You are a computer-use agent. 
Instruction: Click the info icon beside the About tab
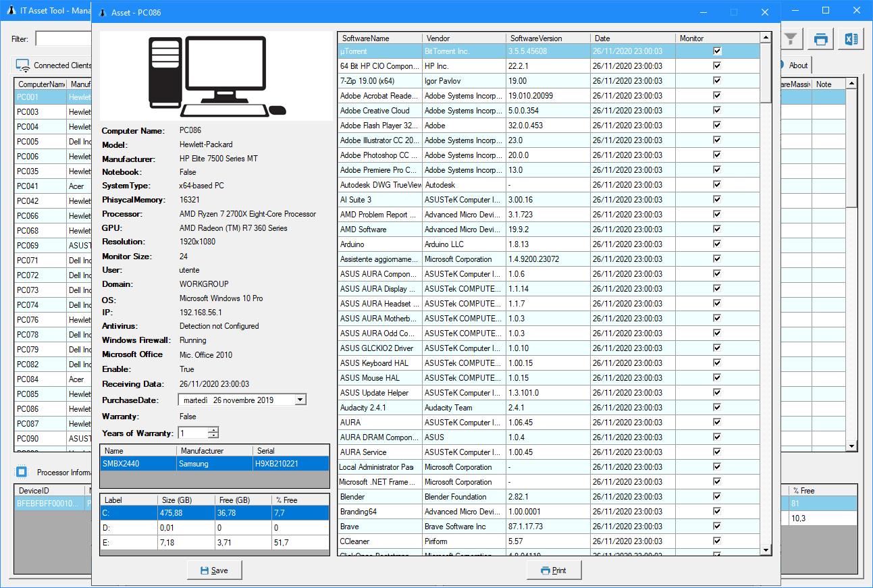click(782, 65)
